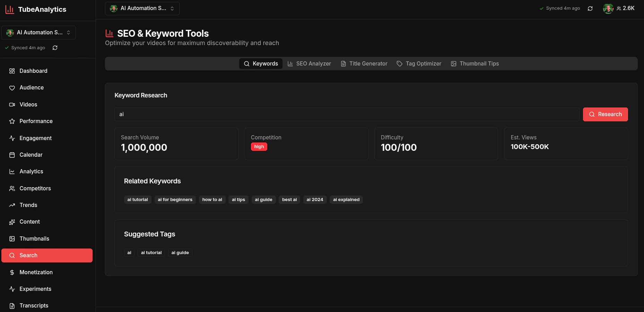Click the chevron on the channel picker
The image size is (644, 312).
(x=172, y=8)
